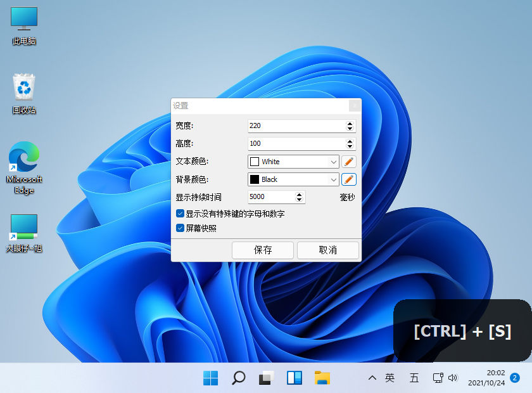Image resolution: width=532 pixels, height=393 pixels.
Task: Enable 显示没有特殊键的字母和数字 checkbox
Action: [179, 214]
